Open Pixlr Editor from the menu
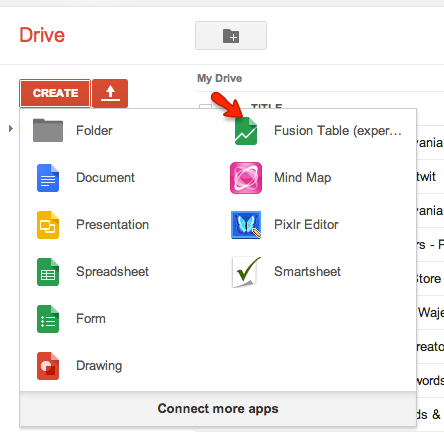This screenshot has width=444, height=435. pos(306,225)
